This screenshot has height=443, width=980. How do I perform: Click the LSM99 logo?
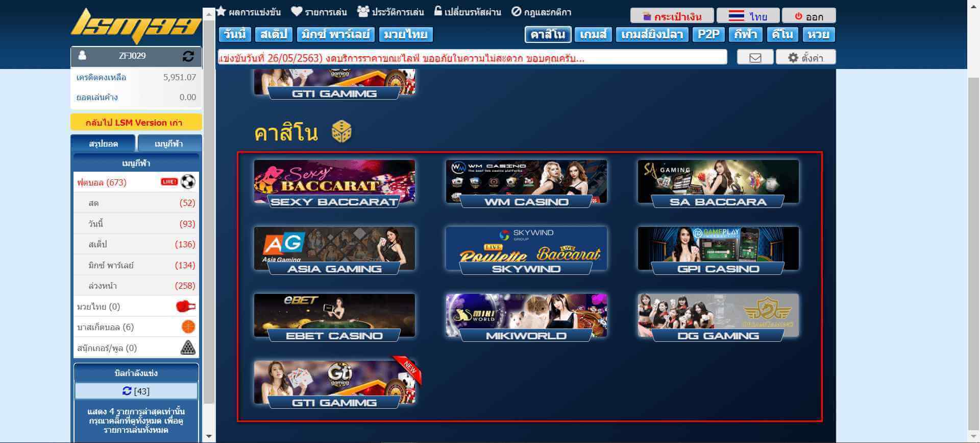[x=136, y=26]
